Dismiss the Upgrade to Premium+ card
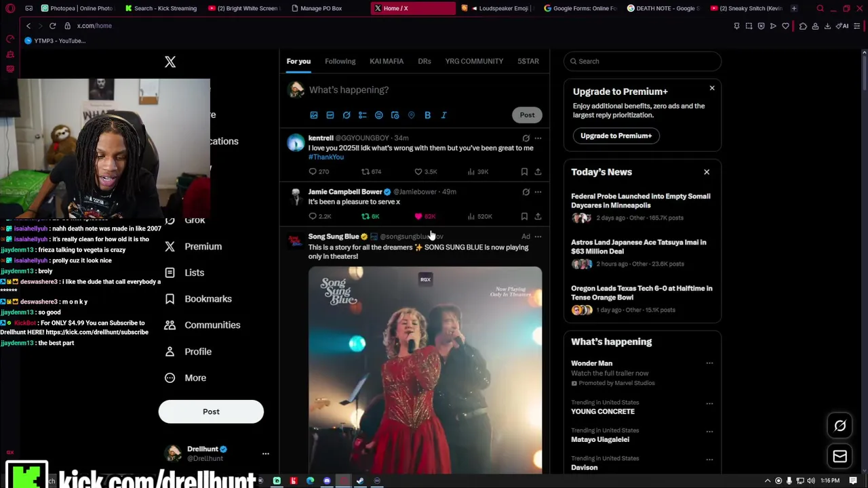Image resolution: width=868 pixels, height=488 pixels. [x=712, y=88]
